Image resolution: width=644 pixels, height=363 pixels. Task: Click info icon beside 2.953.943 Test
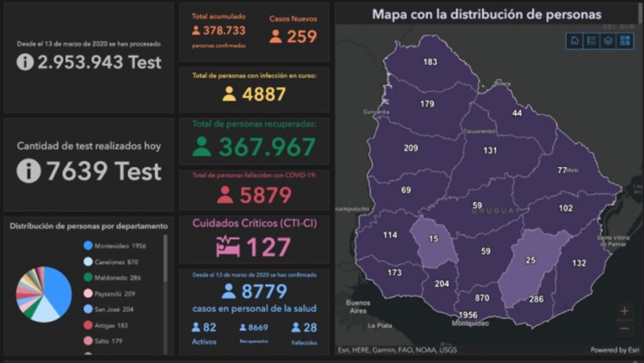point(25,62)
